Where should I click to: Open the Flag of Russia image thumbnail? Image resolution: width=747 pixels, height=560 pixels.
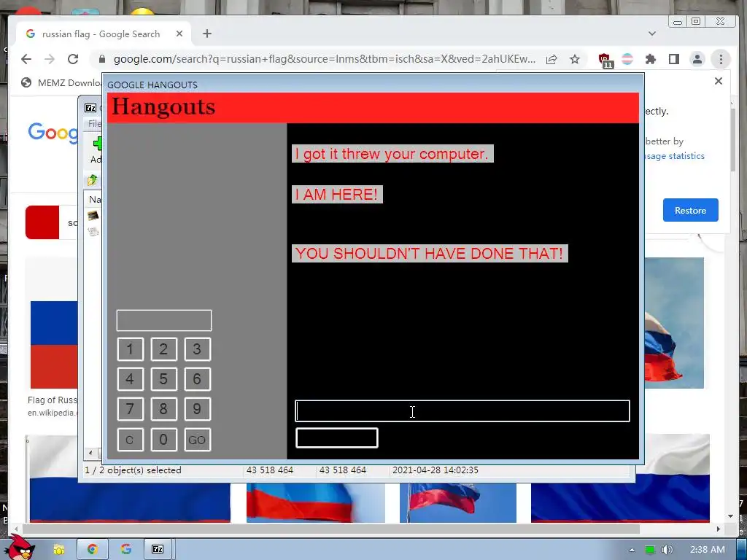coord(54,345)
